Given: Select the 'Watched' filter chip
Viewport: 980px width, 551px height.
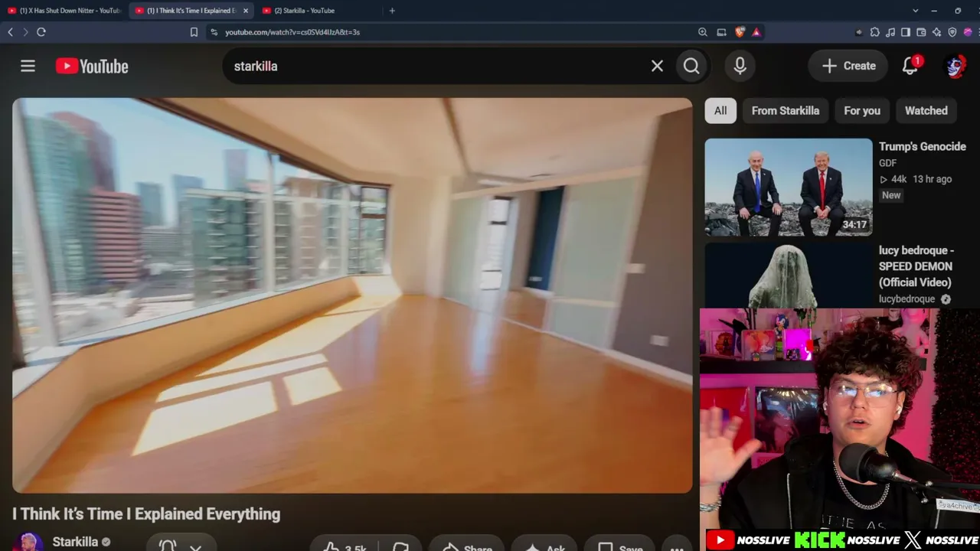Looking at the screenshot, I should click(926, 111).
